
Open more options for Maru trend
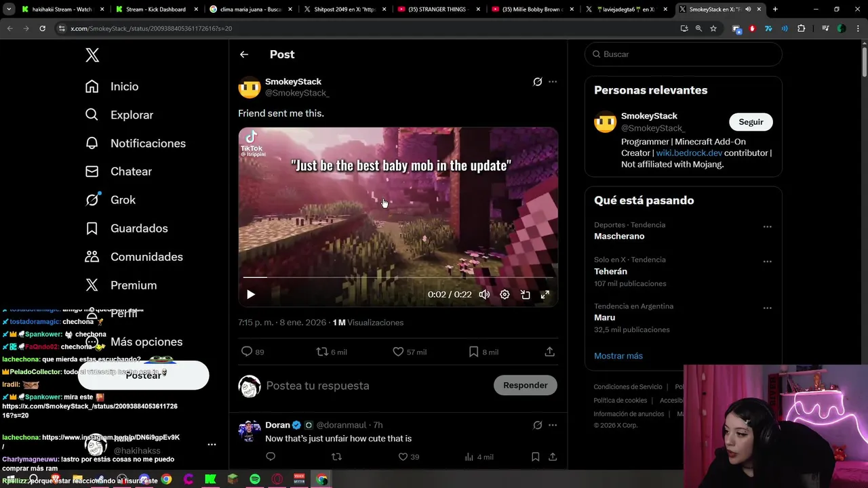tap(767, 308)
